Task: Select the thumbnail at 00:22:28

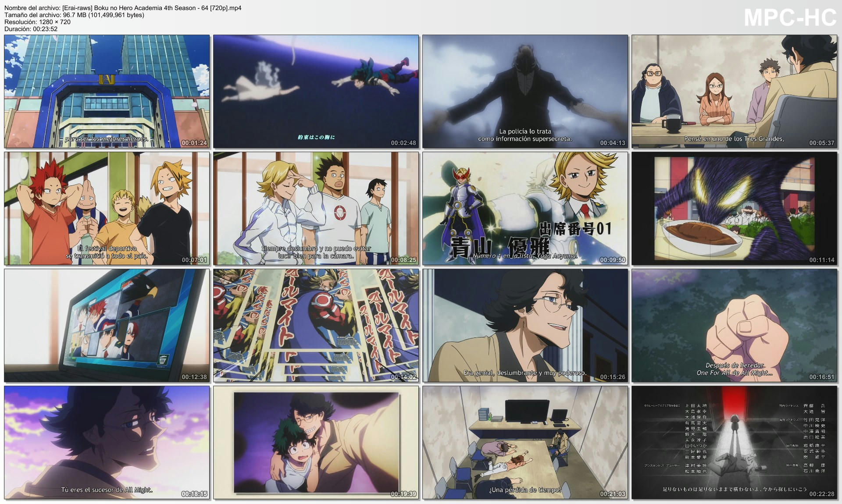Action: pos(735,443)
